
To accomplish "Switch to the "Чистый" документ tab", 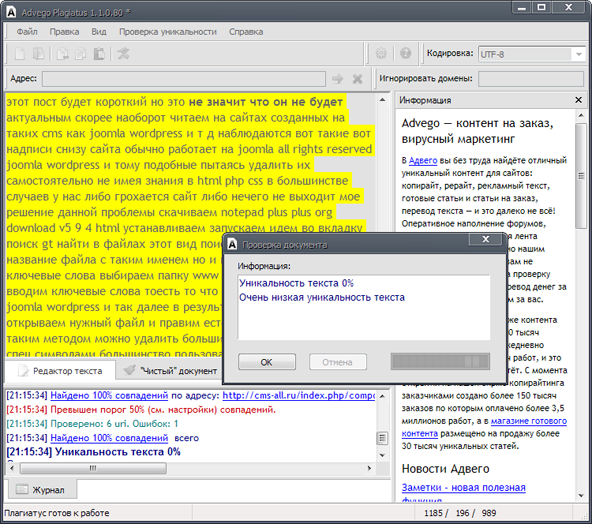I will tap(171, 371).
